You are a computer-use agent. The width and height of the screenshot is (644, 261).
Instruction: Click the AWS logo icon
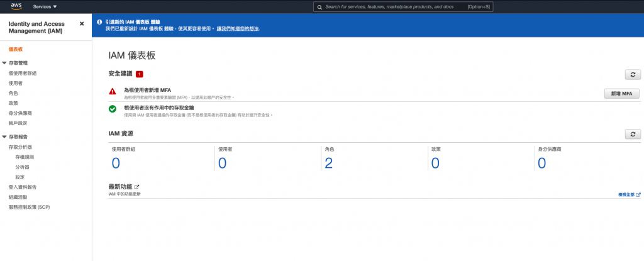(16, 6)
